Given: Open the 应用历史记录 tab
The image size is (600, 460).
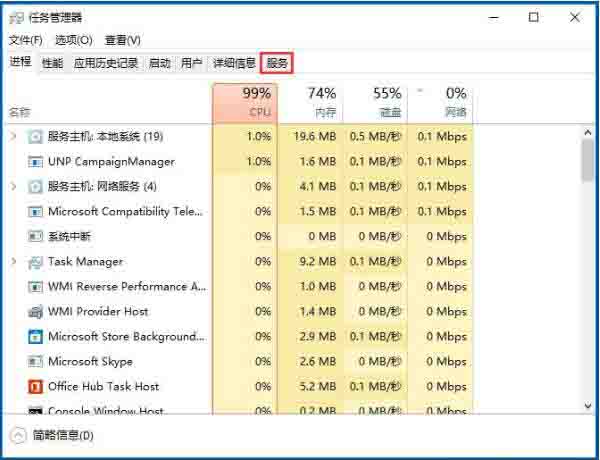Looking at the screenshot, I should coord(106,63).
